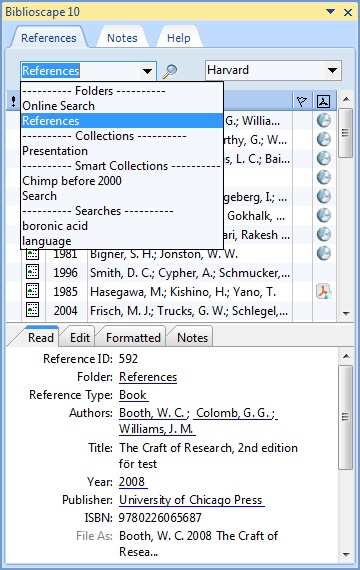Image resolution: width=360 pixels, height=570 pixels.
Task: Click year cell 1996
Action: [x=65, y=273]
